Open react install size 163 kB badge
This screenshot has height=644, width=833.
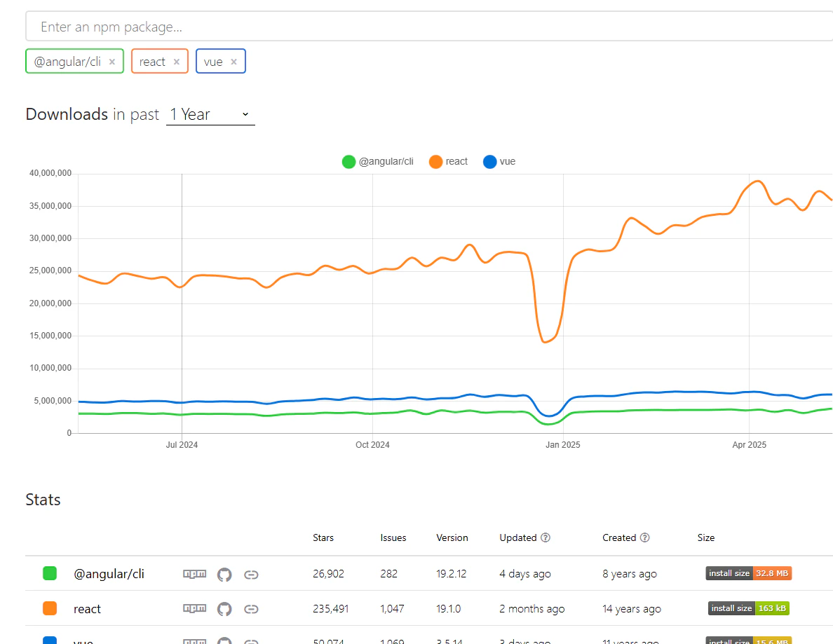(749, 608)
